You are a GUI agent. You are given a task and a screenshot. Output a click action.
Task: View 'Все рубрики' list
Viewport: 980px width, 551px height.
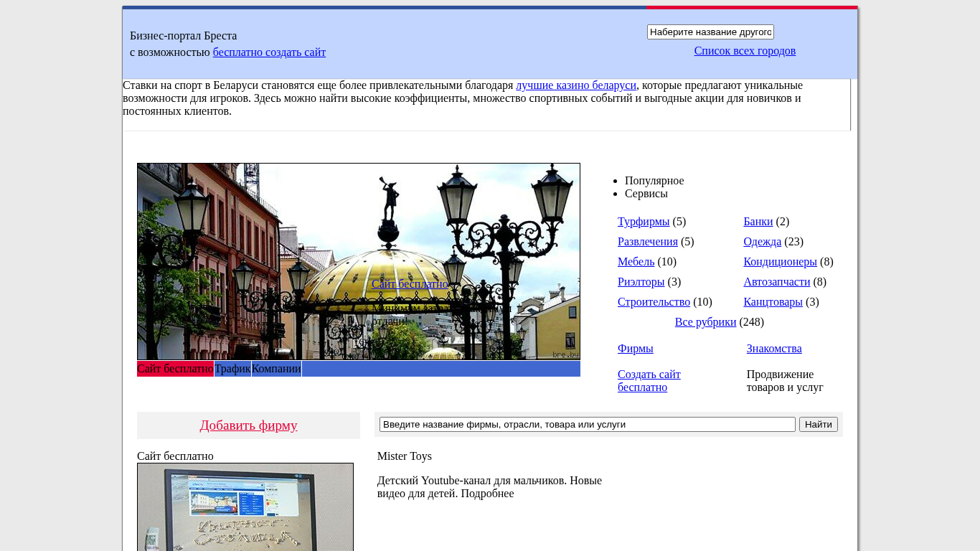tap(705, 322)
